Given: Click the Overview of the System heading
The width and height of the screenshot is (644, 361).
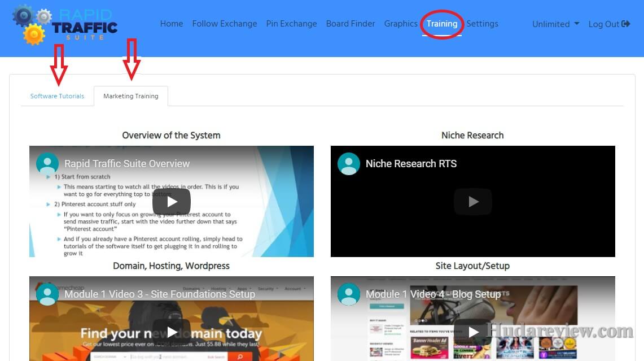Looking at the screenshot, I should coord(171,135).
